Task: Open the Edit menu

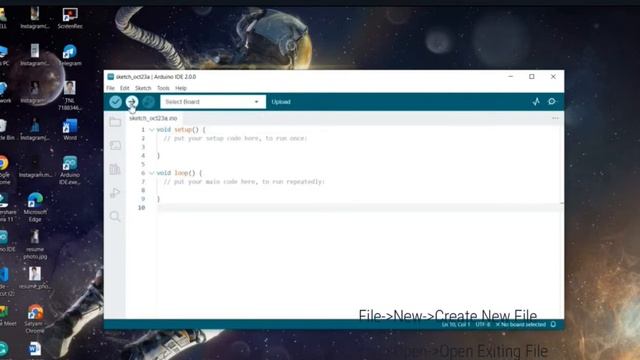Action: coord(124,88)
